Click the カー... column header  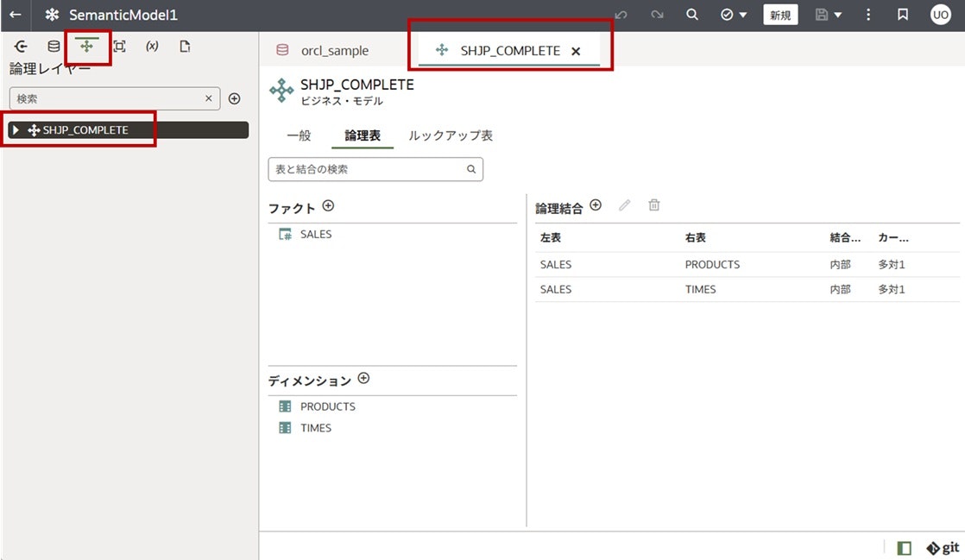coord(893,237)
